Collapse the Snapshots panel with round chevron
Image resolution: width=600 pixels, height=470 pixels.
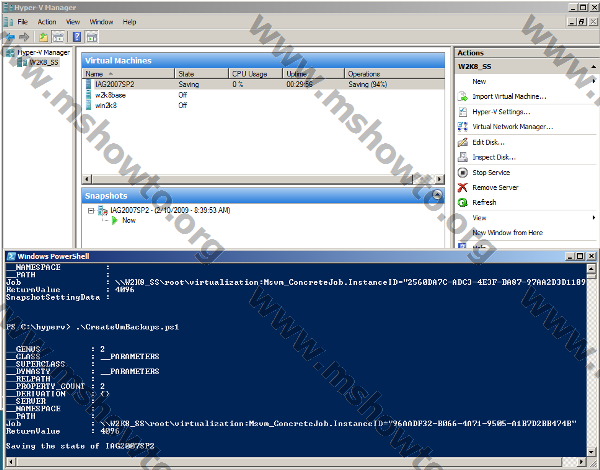point(437,195)
